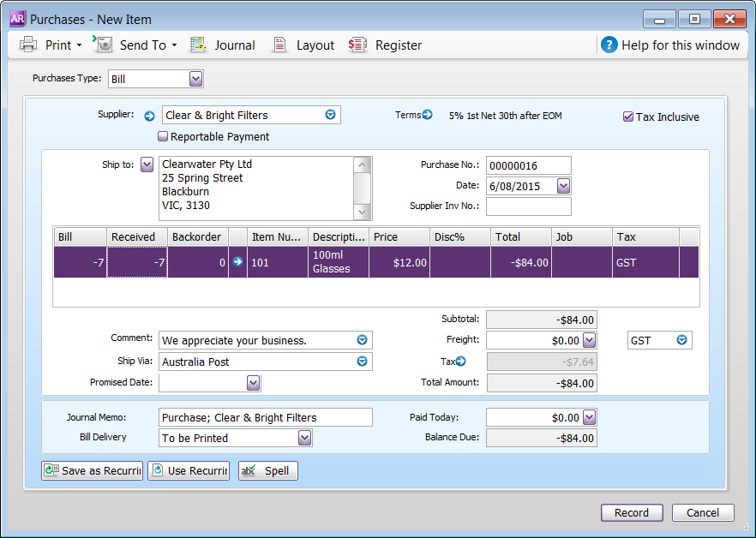Click the Supplier zoom arrow icon
756x538 pixels.
point(149,116)
